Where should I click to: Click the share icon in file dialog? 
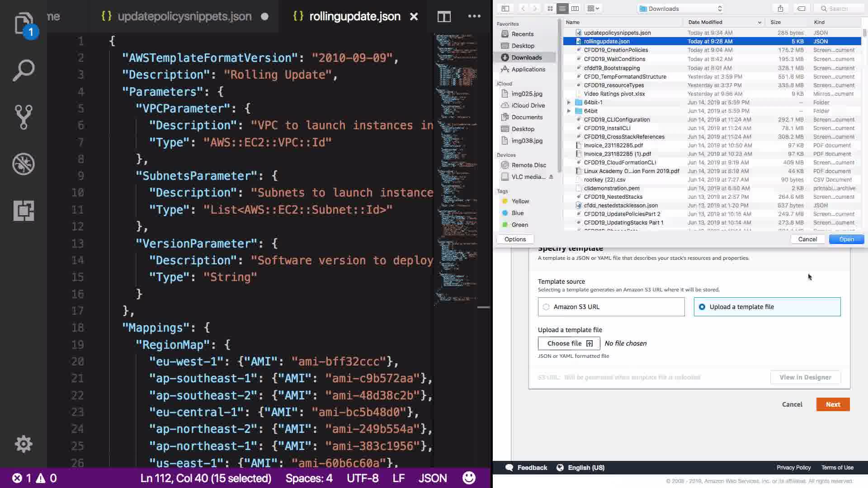click(780, 9)
